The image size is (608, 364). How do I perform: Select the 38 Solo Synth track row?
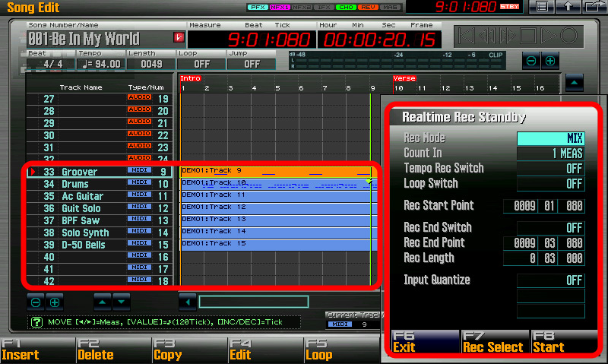click(x=100, y=233)
